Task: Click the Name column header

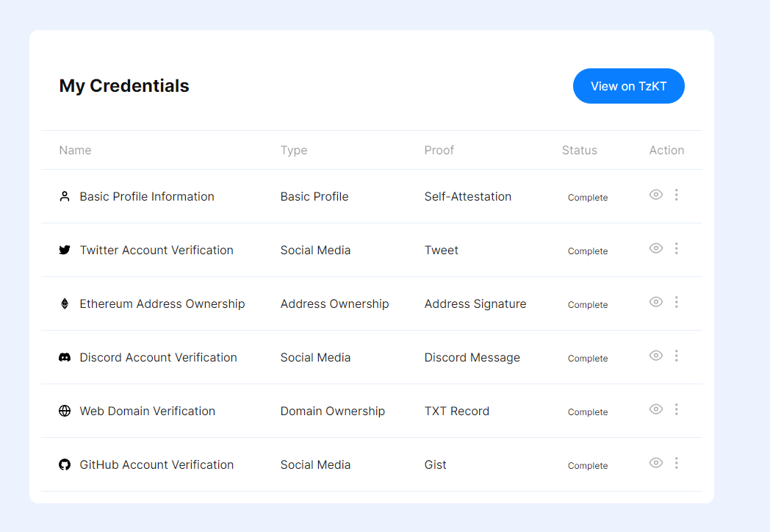Action: point(75,151)
